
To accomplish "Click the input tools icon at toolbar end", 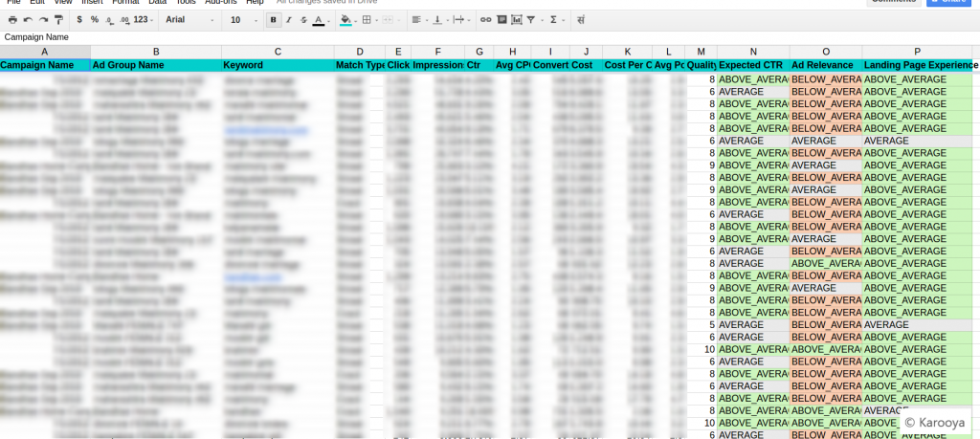I will (581, 20).
